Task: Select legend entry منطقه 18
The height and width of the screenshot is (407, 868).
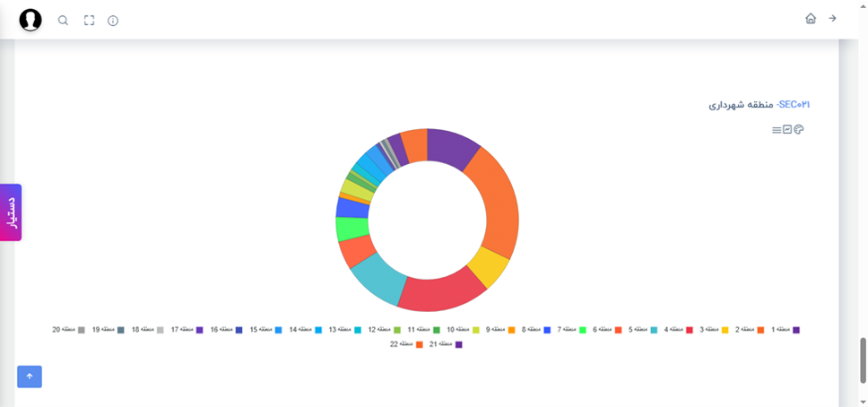Action: (x=148, y=330)
